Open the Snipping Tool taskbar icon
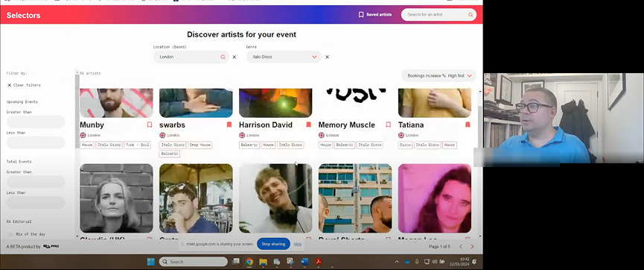Screen dimensions: 644x270 click(x=290, y=262)
